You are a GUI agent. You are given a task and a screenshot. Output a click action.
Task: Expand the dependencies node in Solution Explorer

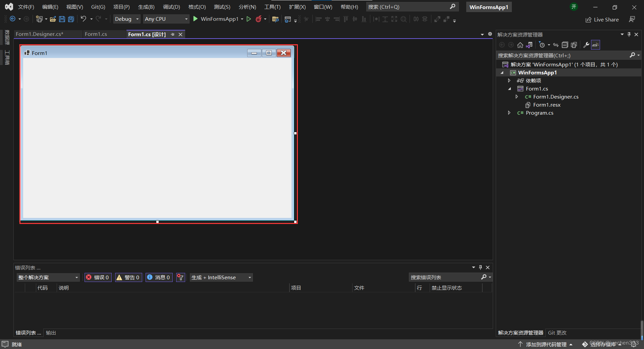coord(509,81)
